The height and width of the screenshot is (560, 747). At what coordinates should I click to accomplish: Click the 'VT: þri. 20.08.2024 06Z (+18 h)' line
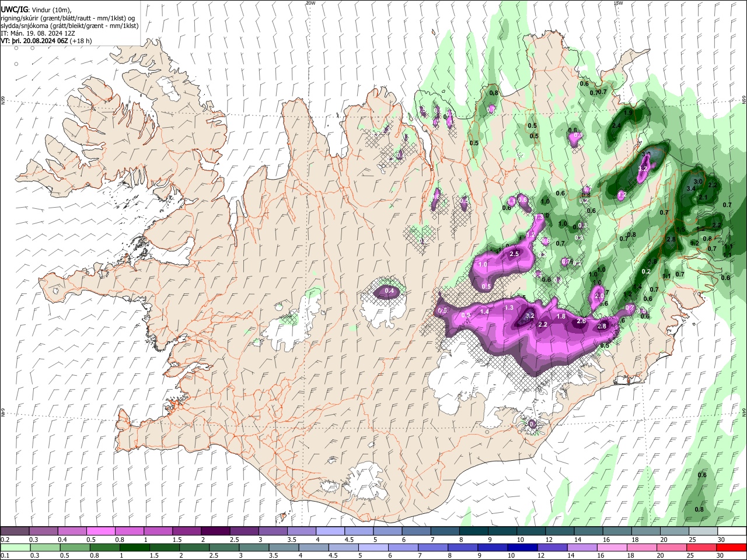47,41
